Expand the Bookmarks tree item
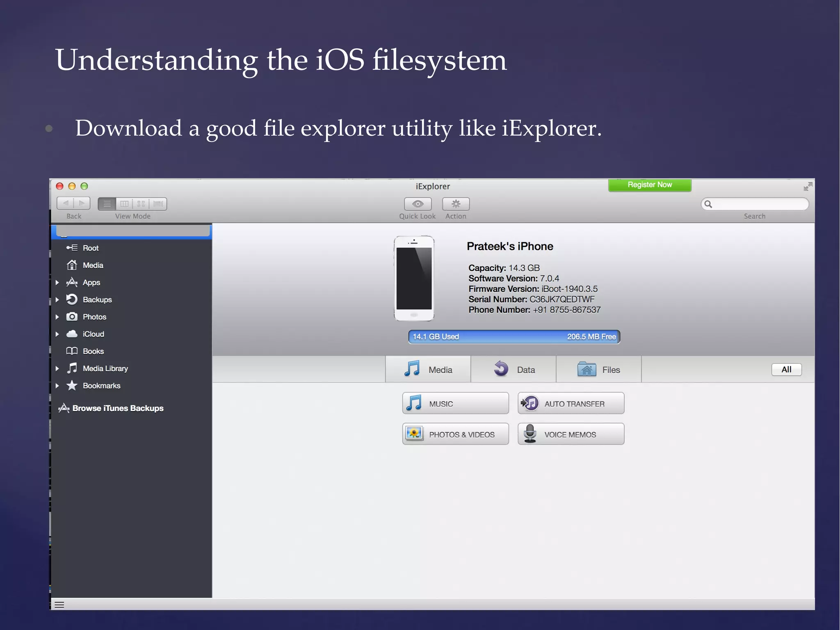This screenshot has width=840, height=630. 57,386
